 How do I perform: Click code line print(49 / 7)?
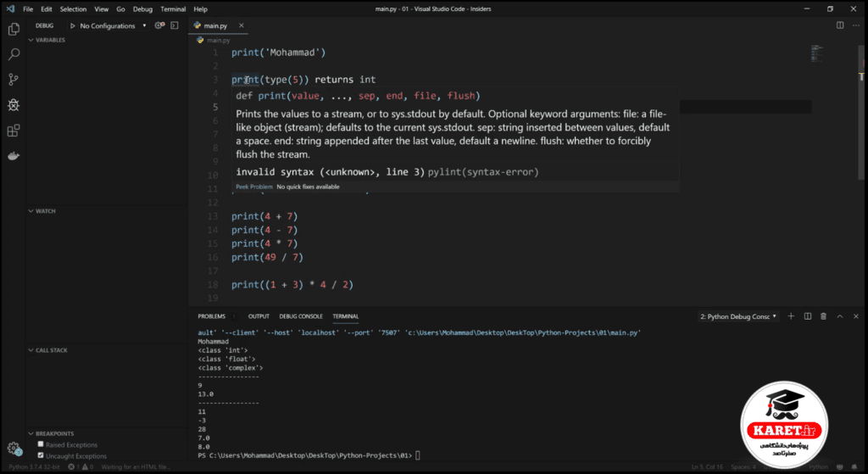point(267,257)
